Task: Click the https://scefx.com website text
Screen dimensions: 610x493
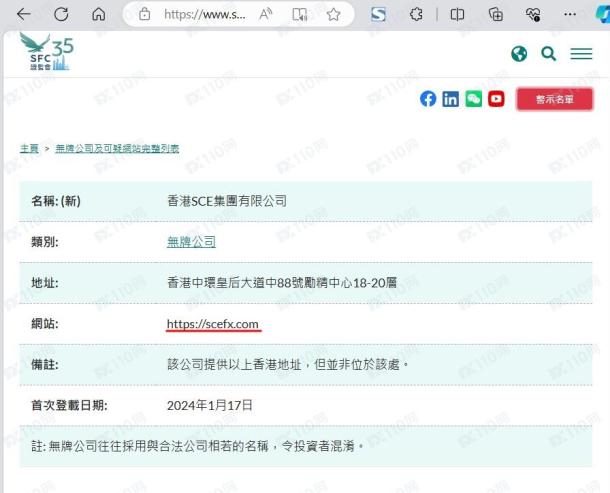Action: click(212, 324)
